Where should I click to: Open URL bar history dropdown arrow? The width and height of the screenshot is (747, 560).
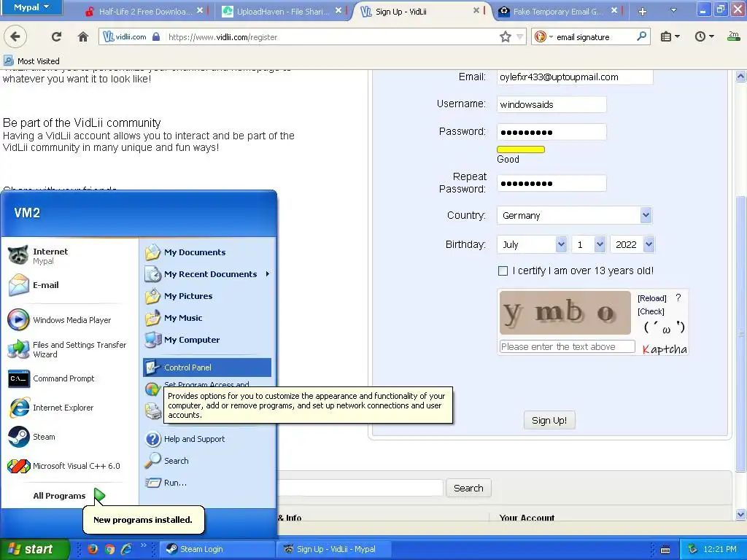coord(519,36)
